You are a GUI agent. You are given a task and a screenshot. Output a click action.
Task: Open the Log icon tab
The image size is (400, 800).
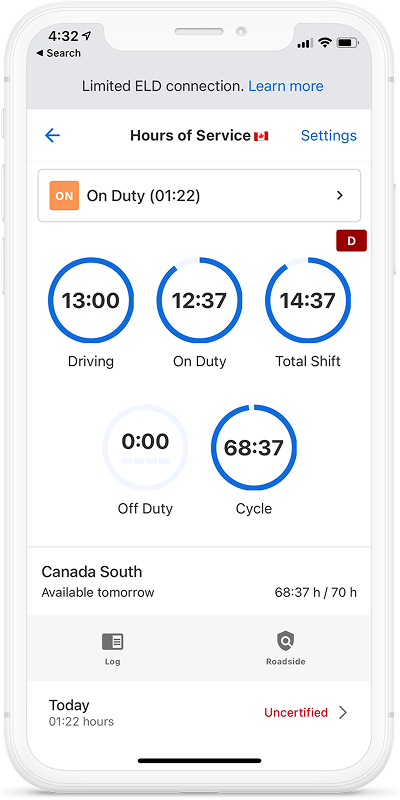pyautogui.click(x=113, y=641)
